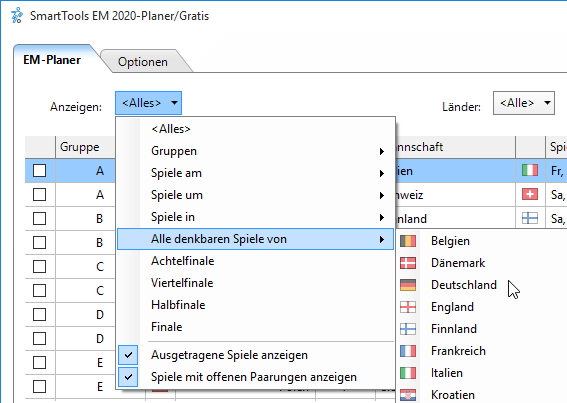The width and height of the screenshot is (567, 403).
Task: Select the Belgien flag icon in submenu
Action: 408,241
